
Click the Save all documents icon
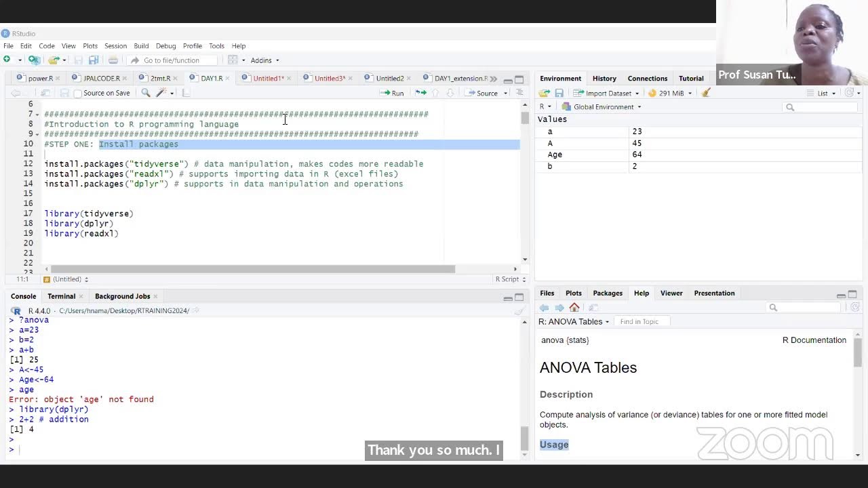(x=94, y=60)
